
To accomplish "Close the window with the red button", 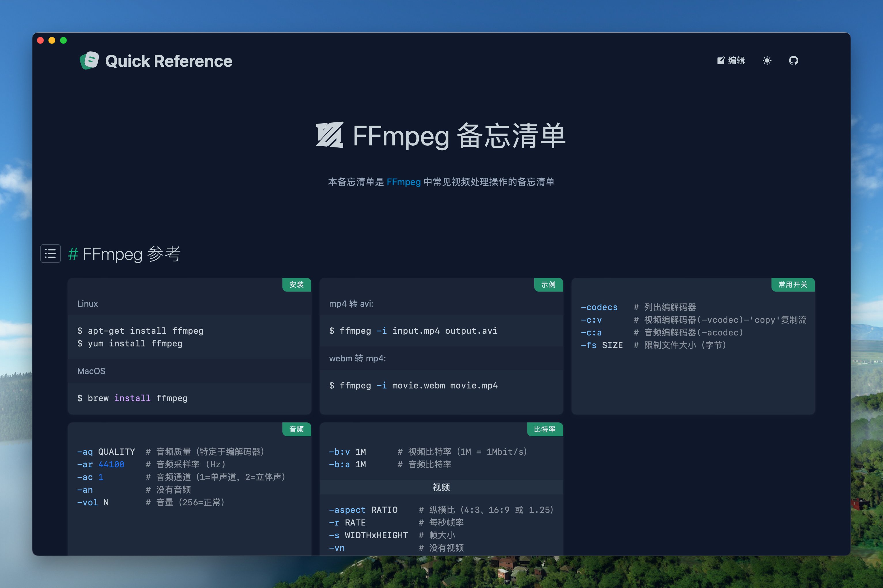I will (41, 41).
